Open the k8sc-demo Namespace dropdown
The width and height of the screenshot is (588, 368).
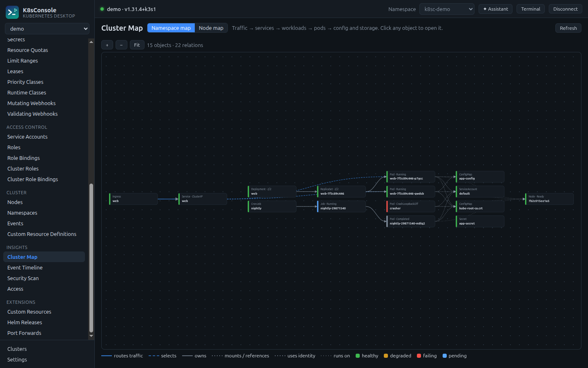tap(447, 9)
